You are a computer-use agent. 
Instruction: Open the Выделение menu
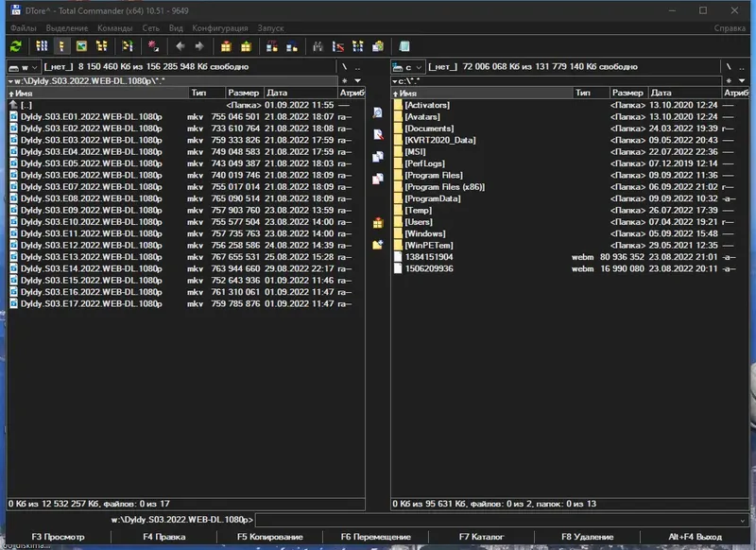click(67, 28)
